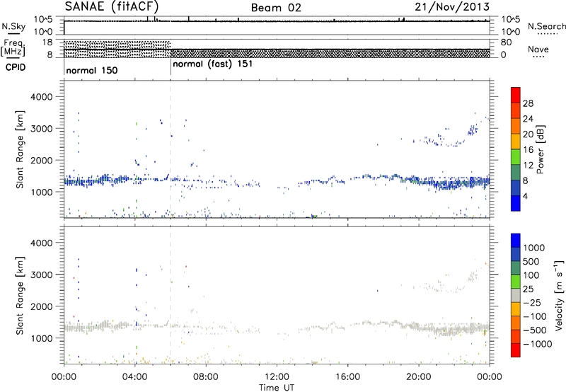
Task: Click the Power [dB] colorbar label
Action: click(x=540, y=149)
